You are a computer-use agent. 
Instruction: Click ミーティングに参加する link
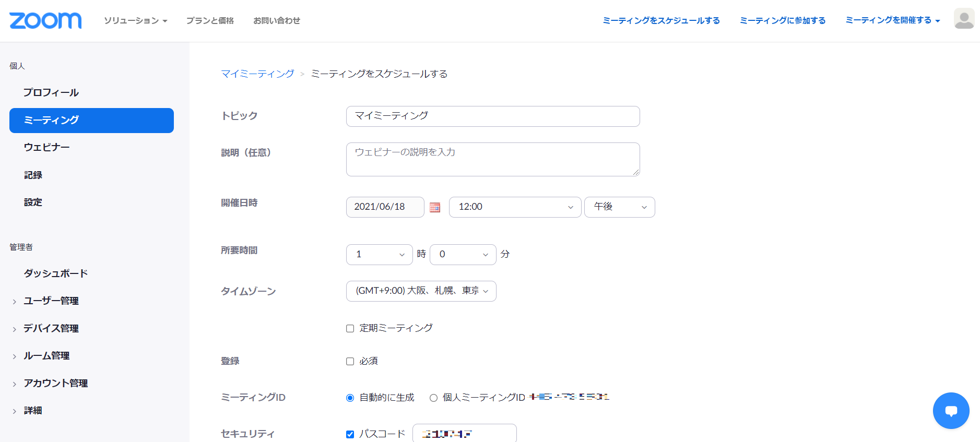[783, 20]
